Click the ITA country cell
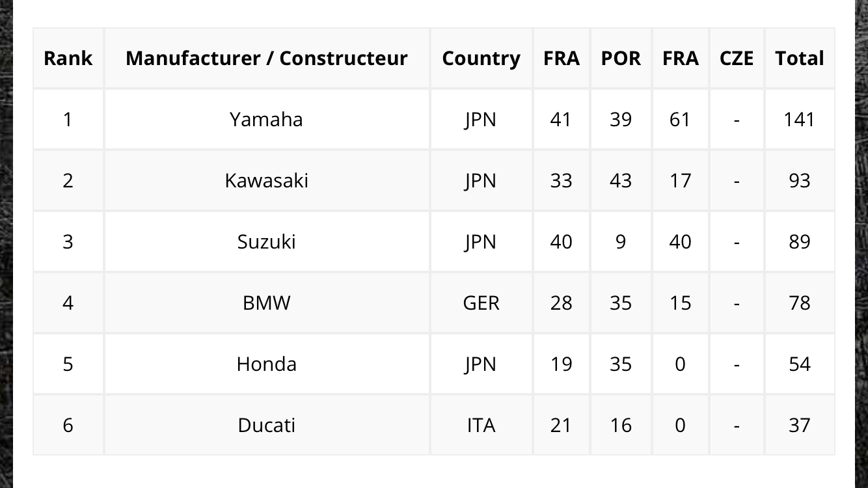 [x=481, y=426]
